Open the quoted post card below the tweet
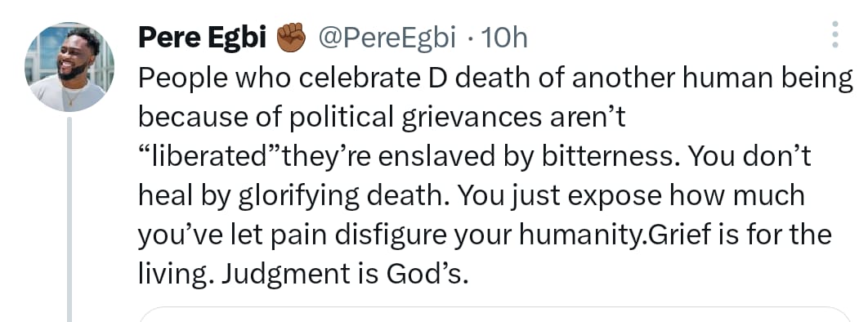 [x=494, y=315]
